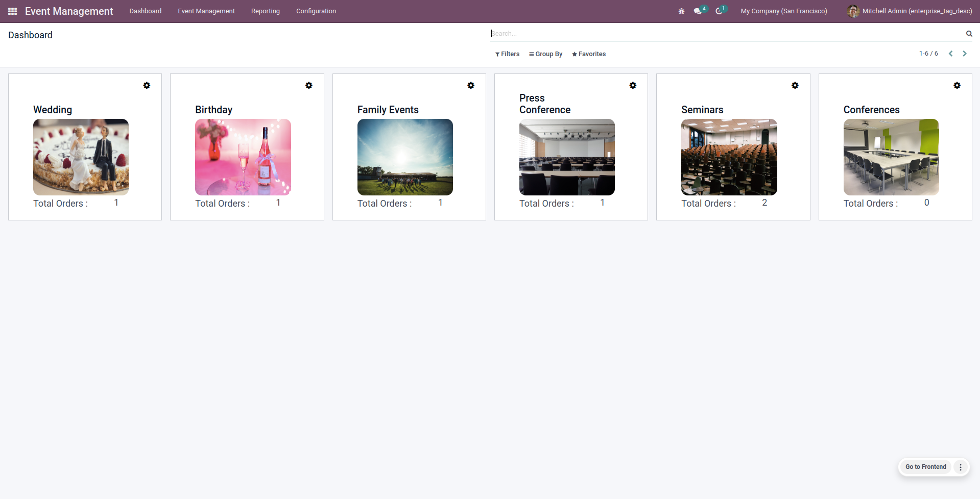
Task: Click the debug bug icon
Action: pos(681,11)
